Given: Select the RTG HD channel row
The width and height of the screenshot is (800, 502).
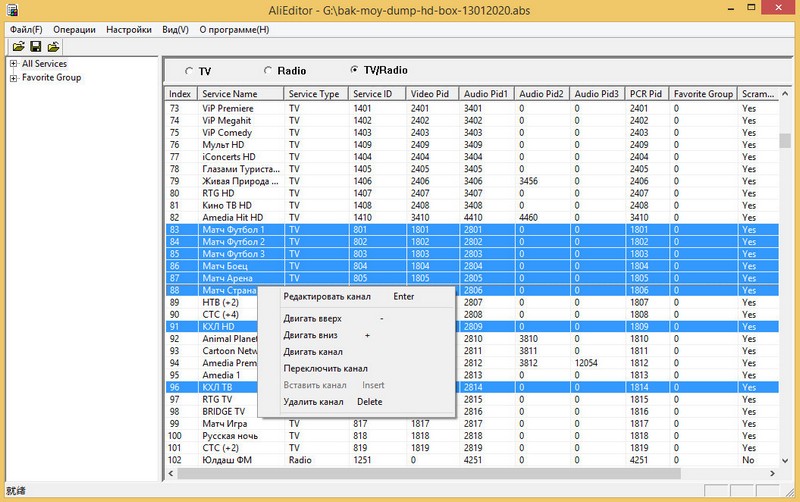Looking at the screenshot, I should click(472, 193).
